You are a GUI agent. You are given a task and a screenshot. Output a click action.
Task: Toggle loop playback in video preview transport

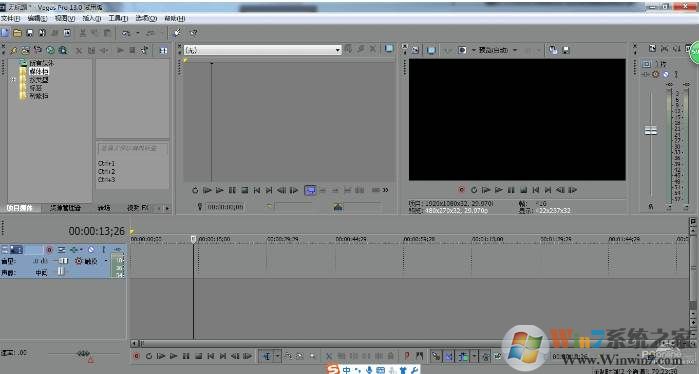click(x=474, y=190)
